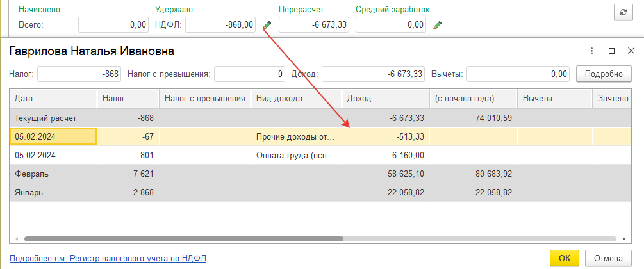Image resolution: width=644 pixels, height=269 pixels.
Task: Click the Оплата труда cell
Action: click(296, 155)
